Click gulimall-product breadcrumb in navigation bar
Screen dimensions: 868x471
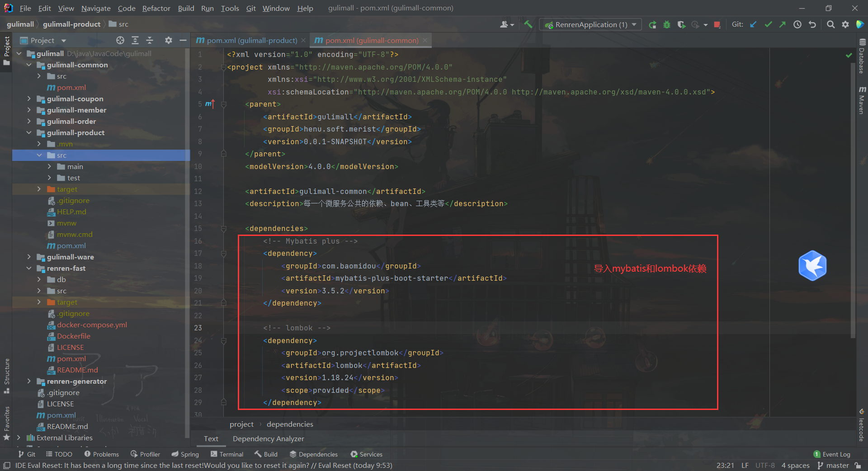(x=71, y=24)
